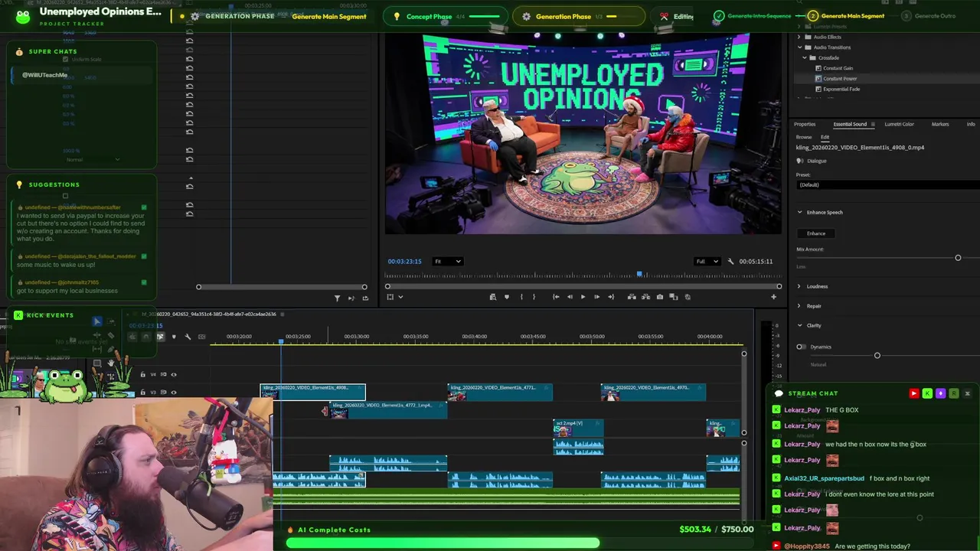Open timeline display settings wrench
Image resolution: width=980 pixels, height=551 pixels.
click(x=188, y=337)
